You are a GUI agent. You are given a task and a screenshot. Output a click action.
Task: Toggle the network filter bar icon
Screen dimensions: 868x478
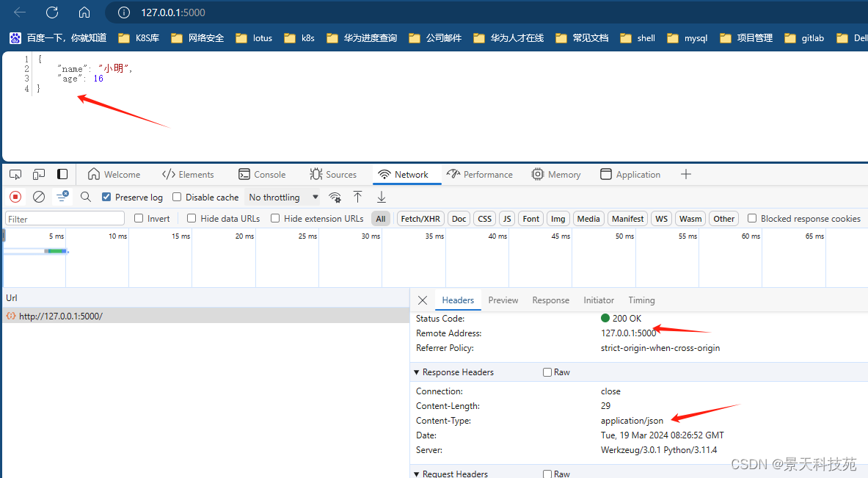pos(62,197)
